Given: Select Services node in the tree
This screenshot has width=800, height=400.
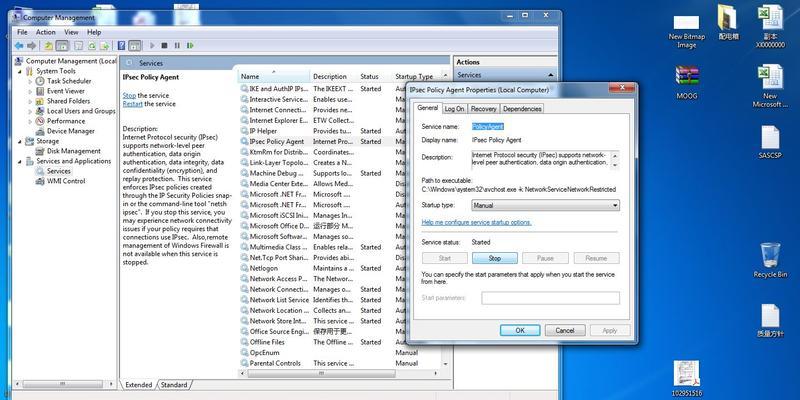Looking at the screenshot, I should pos(59,171).
